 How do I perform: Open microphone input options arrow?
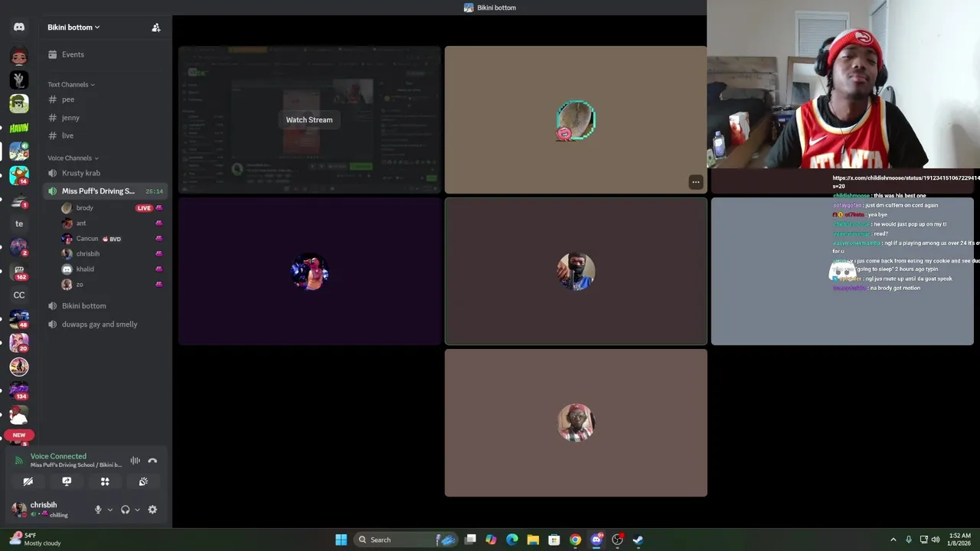[109, 510]
